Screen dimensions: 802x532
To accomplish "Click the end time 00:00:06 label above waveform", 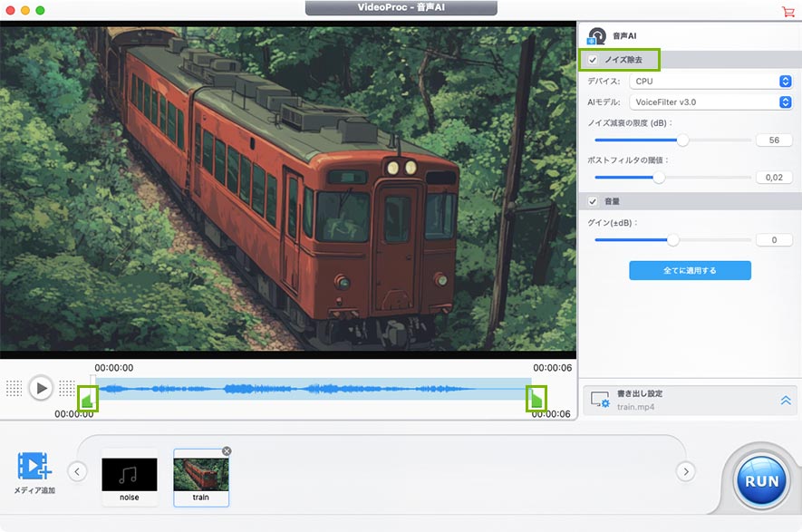I will click(553, 368).
